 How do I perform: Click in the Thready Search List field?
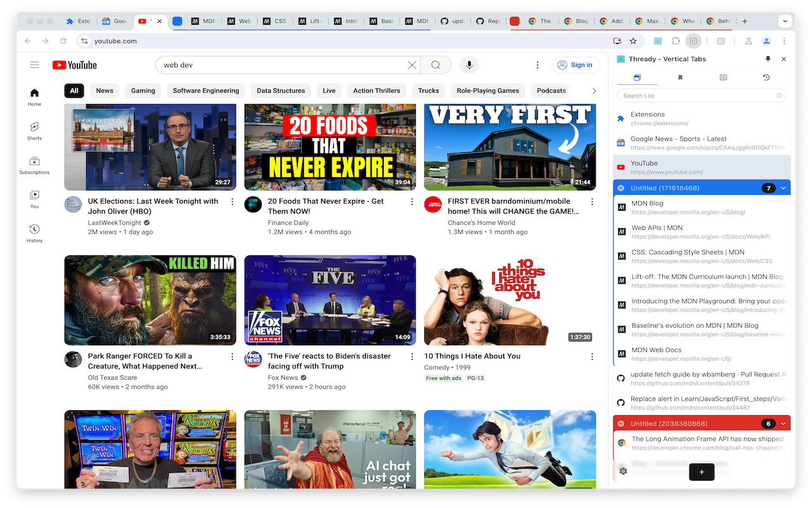(702, 96)
